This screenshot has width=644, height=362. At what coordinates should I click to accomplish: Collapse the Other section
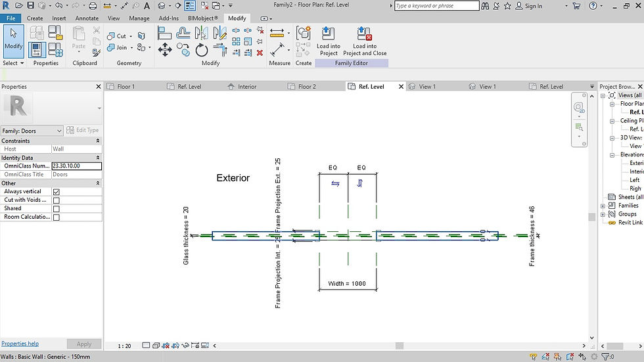[x=98, y=183]
